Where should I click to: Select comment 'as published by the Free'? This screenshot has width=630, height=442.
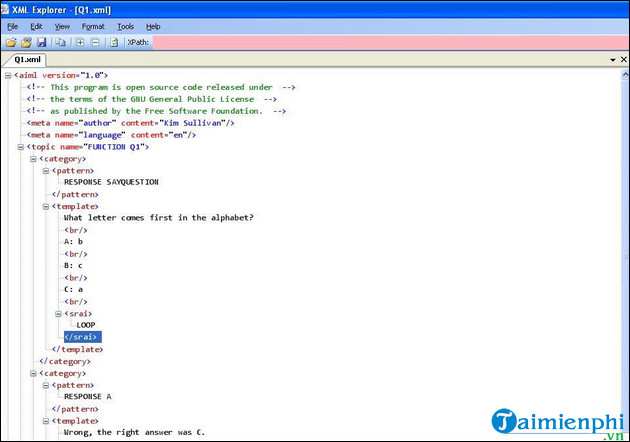[x=156, y=111]
